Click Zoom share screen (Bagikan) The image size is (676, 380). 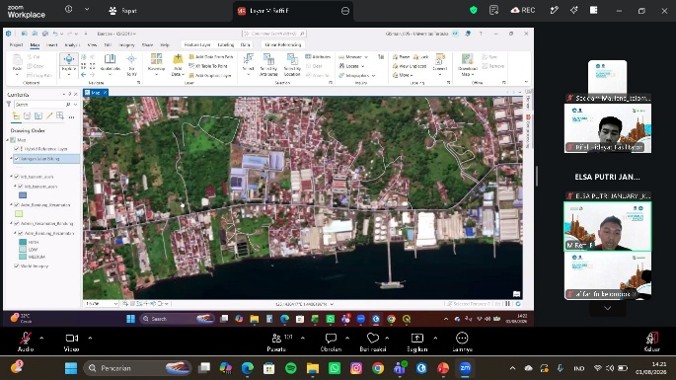(x=417, y=342)
